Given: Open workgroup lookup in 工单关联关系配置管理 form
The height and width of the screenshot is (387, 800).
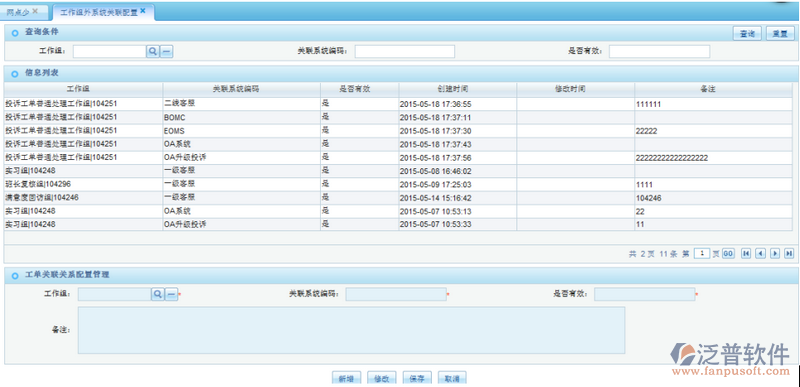Looking at the screenshot, I should [x=158, y=294].
